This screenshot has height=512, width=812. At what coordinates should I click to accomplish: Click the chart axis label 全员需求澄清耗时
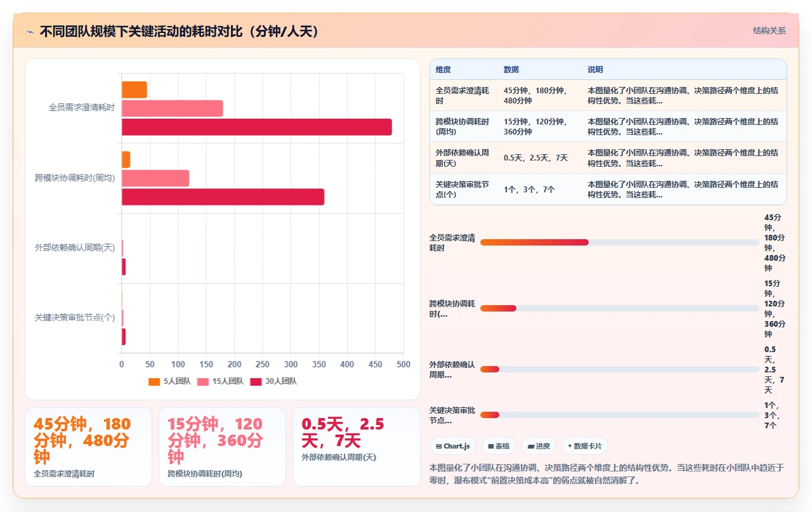[82, 108]
